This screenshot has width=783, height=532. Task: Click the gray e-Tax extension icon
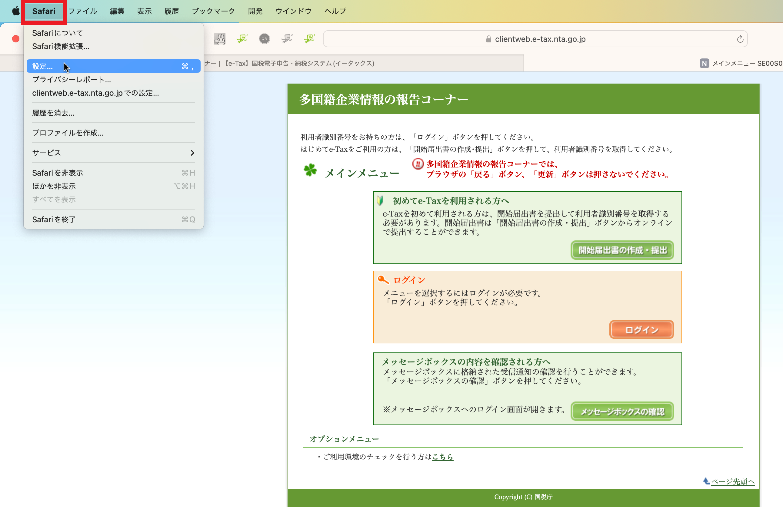287,39
